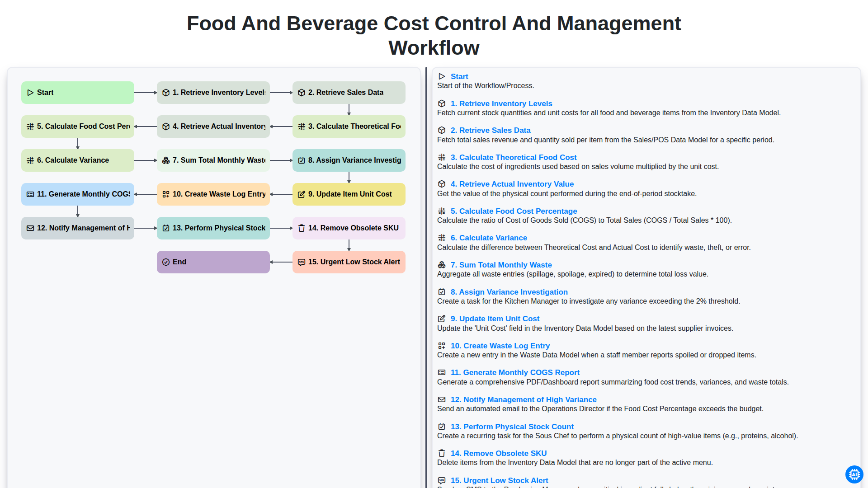The height and width of the screenshot is (488, 868).
Task: Click the report icon beside 11. Generate Monthly COGS Report heading
Action: point(442,372)
